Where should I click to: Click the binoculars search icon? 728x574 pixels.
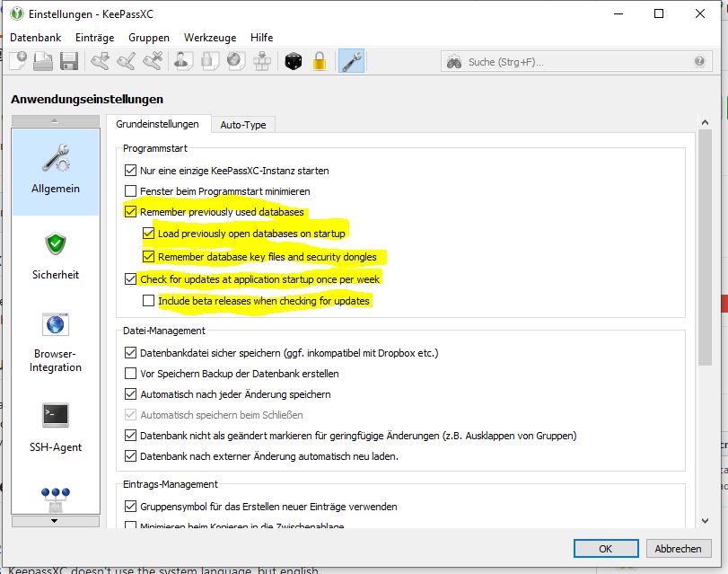click(453, 62)
